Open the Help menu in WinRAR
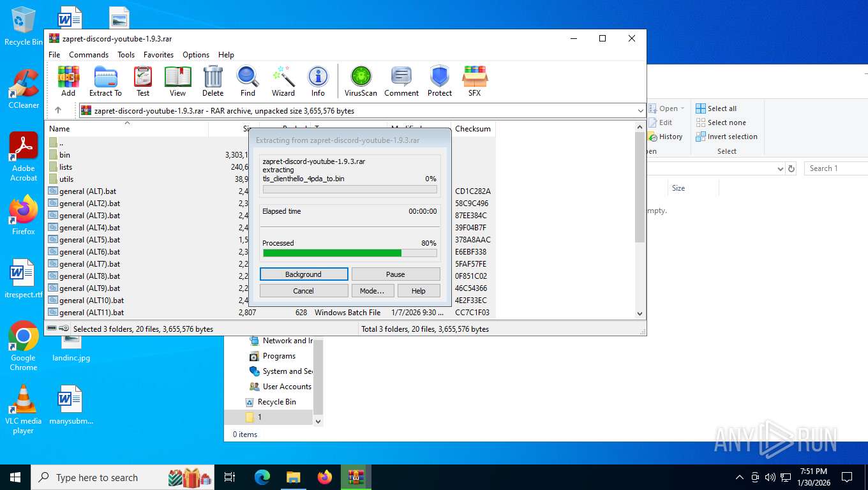This screenshot has width=868, height=490. (226, 55)
